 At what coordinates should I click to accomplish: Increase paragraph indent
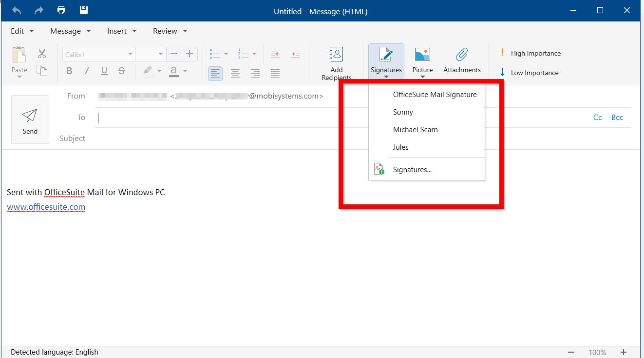(295, 54)
